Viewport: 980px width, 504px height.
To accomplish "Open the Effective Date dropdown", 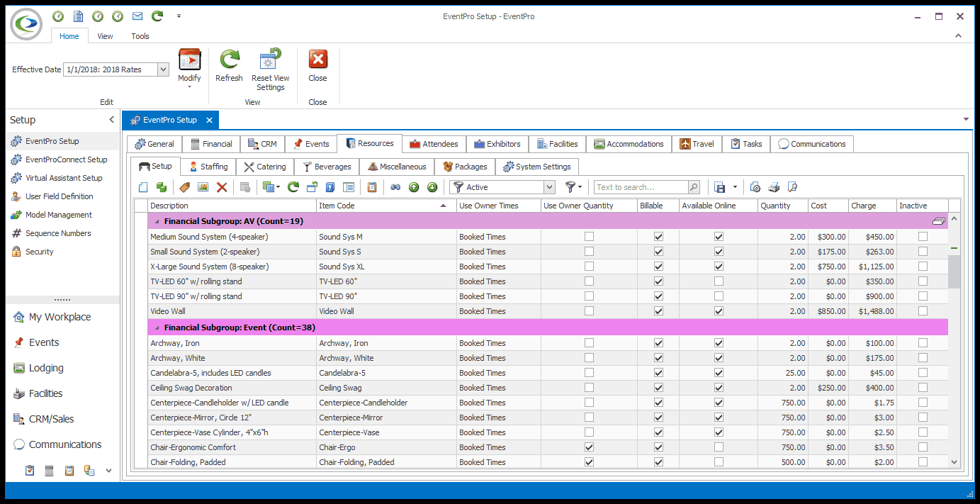I will [163, 69].
